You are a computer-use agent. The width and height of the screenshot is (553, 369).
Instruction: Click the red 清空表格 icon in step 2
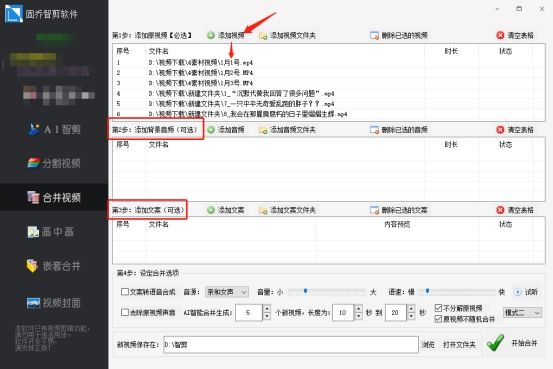click(x=500, y=130)
